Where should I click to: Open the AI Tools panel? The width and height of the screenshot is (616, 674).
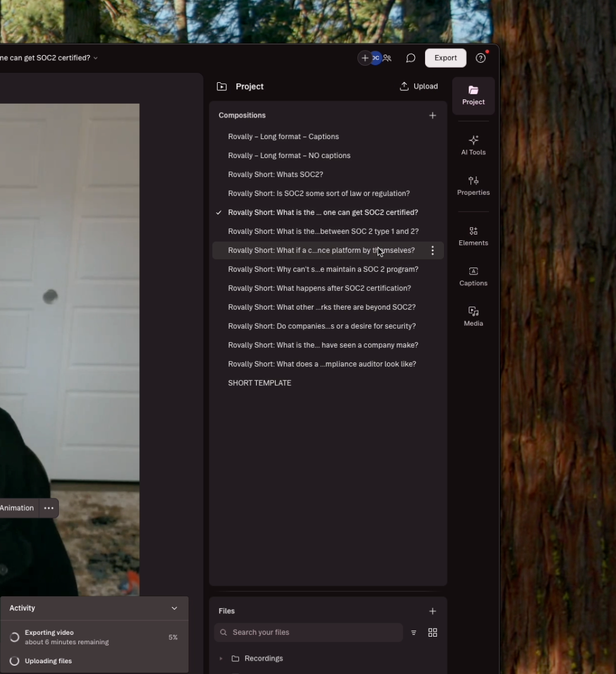473,145
